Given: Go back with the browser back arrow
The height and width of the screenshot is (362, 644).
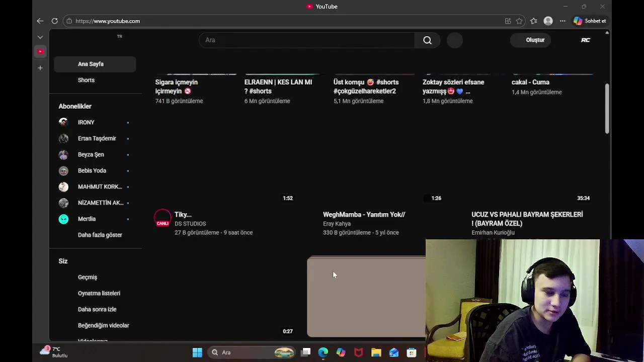Looking at the screenshot, I should 40,21.
